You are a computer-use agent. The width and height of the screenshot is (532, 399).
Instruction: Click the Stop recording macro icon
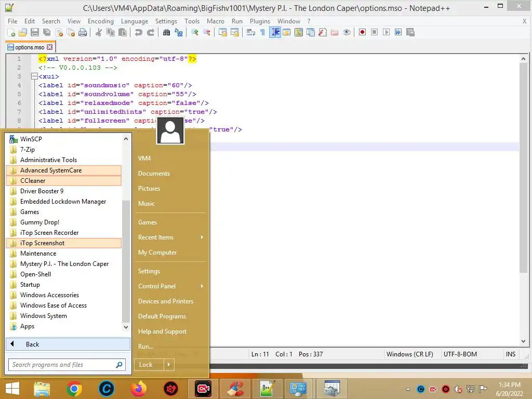(x=374, y=32)
